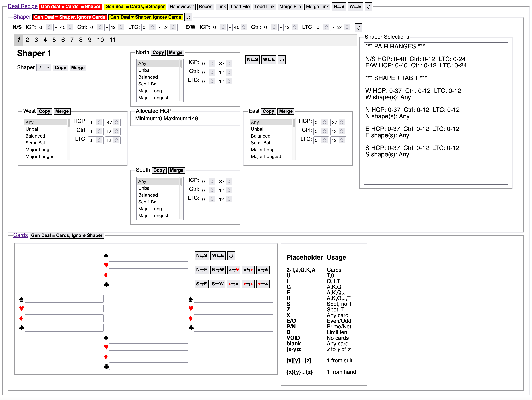532x400 pixels.
Task: Increment N/S HCP maximum stepper
Action: pyautogui.click(x=70, y=26)
